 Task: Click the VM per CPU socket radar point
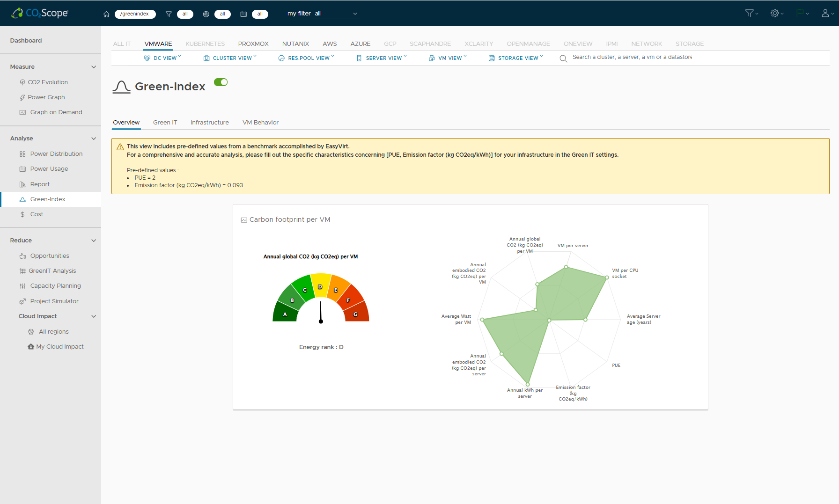pos(607,278)
